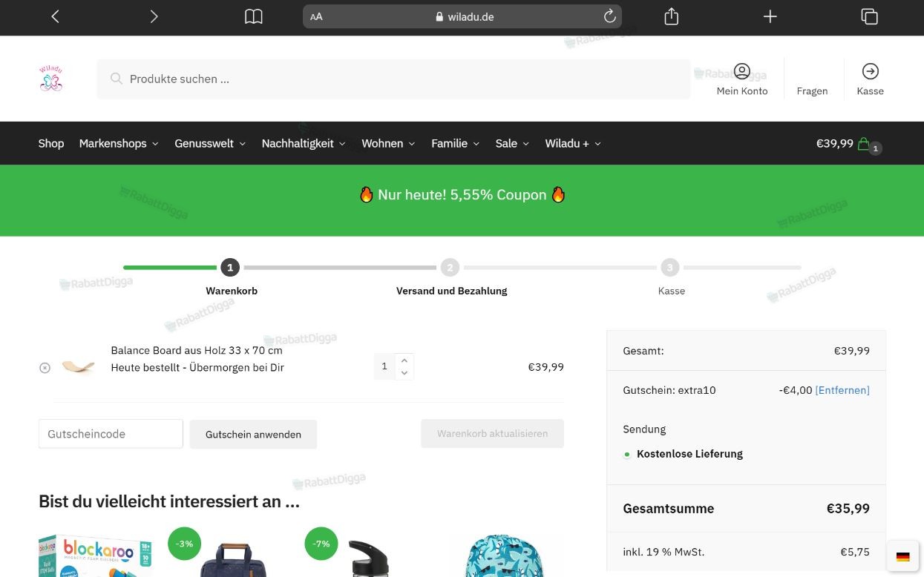
Task: Expand the Sale menu
Action: (x=512, y=143)
